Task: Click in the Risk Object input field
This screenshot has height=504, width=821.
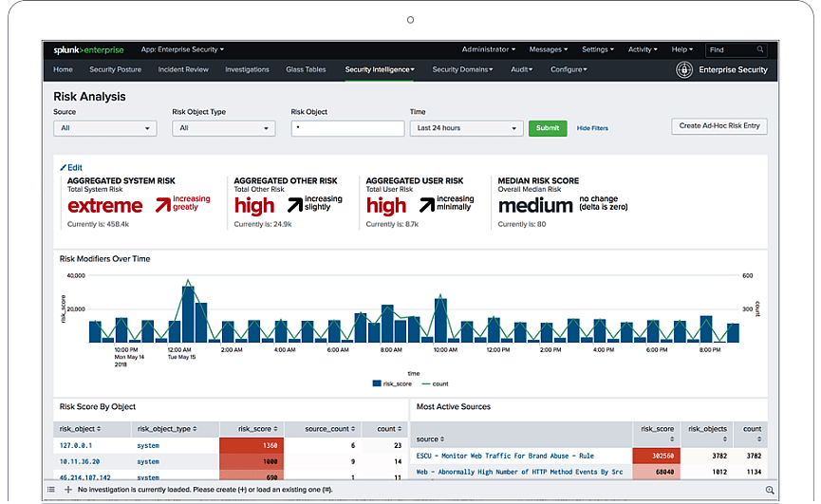Action: coord(347,128)
